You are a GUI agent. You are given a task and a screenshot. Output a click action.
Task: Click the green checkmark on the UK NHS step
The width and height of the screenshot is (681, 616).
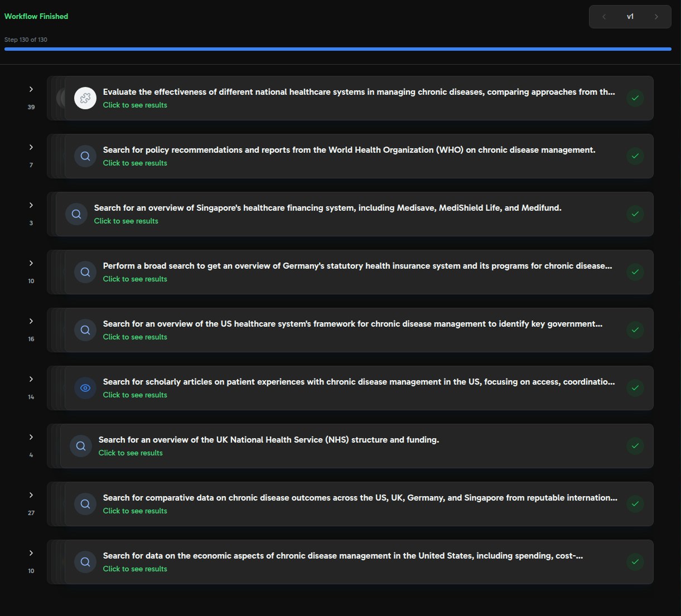(635, 446)
